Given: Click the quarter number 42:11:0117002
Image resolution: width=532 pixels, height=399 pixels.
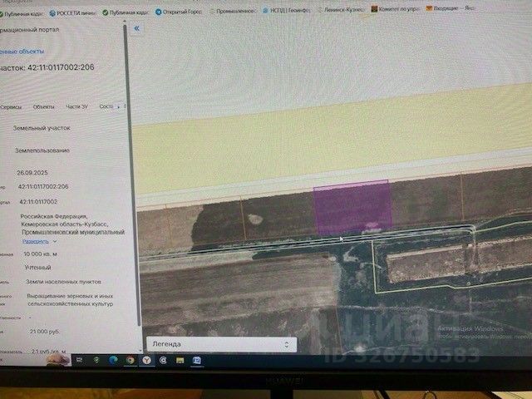Looking at the screenshot, I should [38, 201].
